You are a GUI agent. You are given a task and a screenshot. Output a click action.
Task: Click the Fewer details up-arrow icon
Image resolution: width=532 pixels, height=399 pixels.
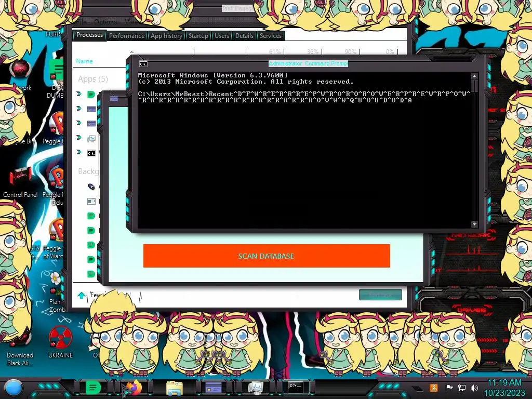pyautogui.click(x=82, y=295)
